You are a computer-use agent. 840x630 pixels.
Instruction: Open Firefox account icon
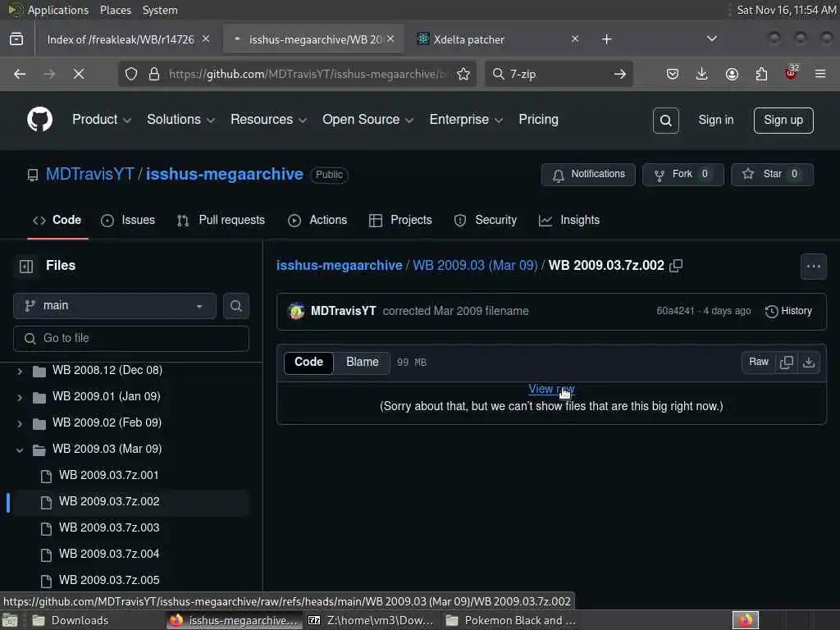(x=732, y=74)
